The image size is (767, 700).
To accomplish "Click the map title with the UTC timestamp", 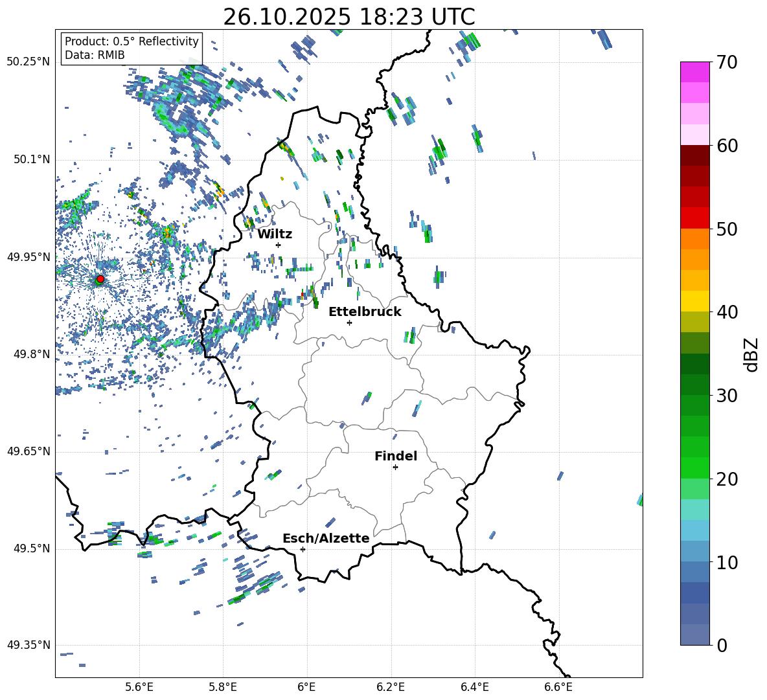I will pos(349,17).
